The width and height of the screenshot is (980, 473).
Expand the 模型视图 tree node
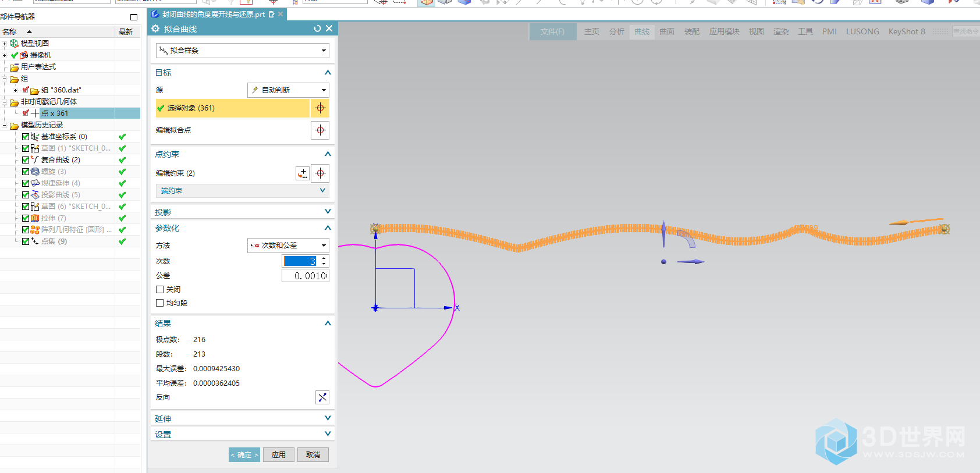pos(5,44)
